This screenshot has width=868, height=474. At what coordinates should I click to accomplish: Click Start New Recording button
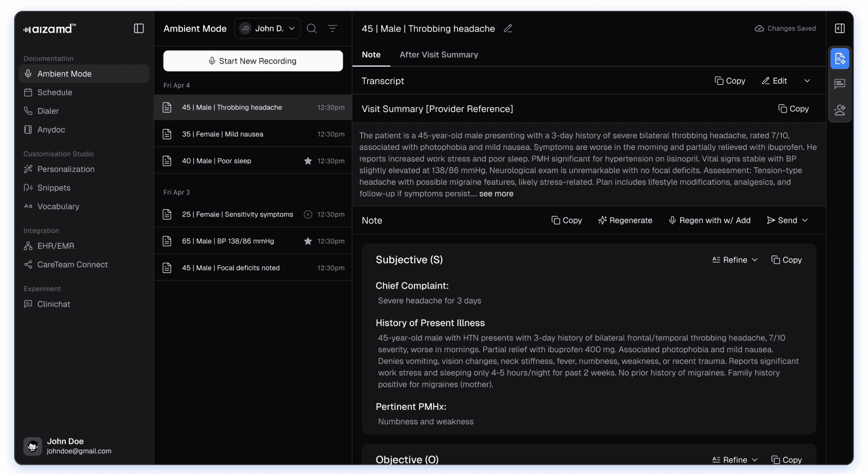click(x=253, y=61)
